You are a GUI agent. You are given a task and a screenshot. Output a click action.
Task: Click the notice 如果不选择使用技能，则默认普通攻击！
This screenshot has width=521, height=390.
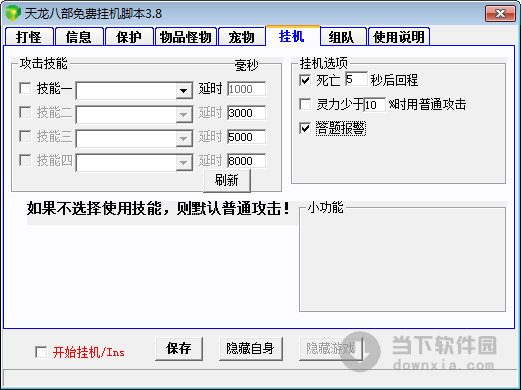click(x=158, y=209)
